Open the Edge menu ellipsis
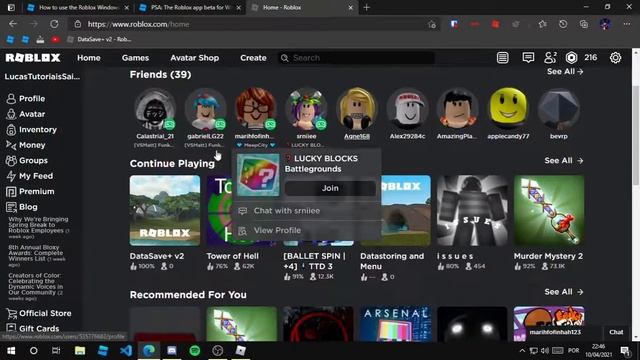640x360 pixels. click(x=627, y=24)
